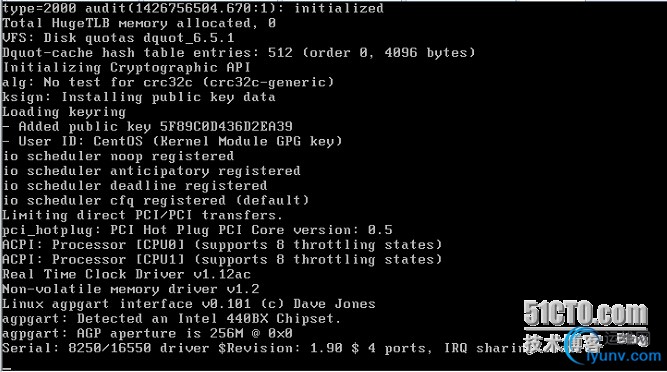Image resolution: width=667 pixels, height=372 pixels.
Task: Click the 'type=2000 audit' initialized line
Action: 193,8
